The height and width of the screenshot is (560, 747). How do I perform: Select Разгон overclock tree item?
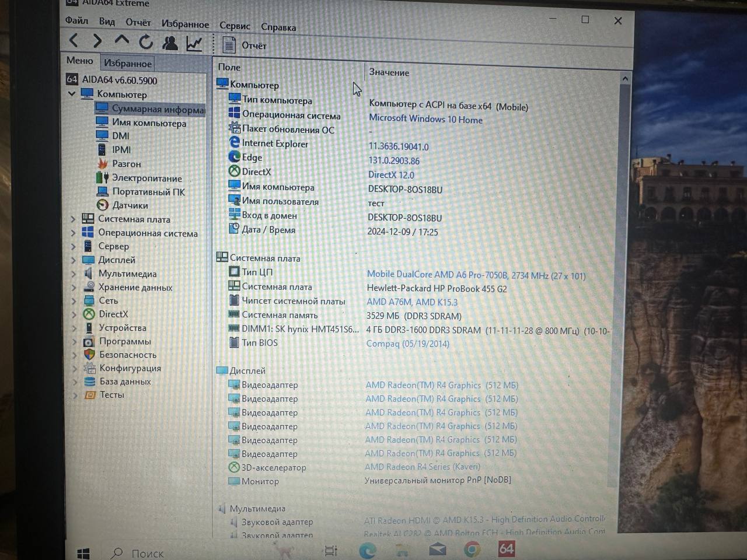point(119,164)
